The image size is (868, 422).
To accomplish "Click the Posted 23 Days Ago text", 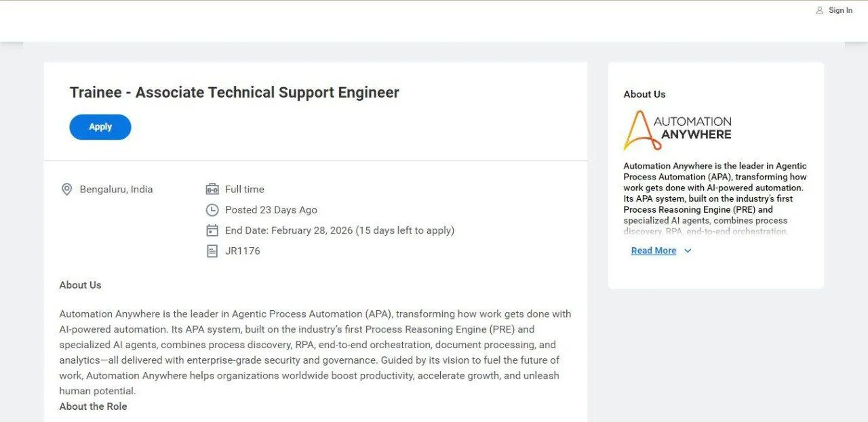I will tap(271, 210).
